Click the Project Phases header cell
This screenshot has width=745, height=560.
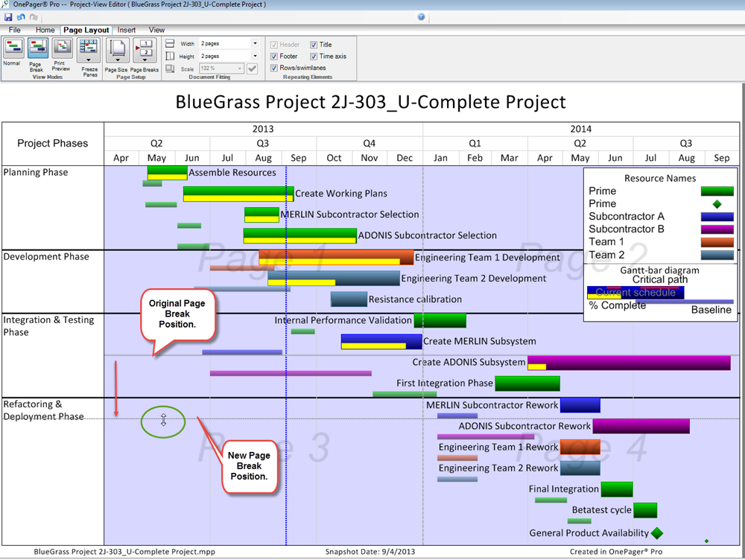[53, 144]
